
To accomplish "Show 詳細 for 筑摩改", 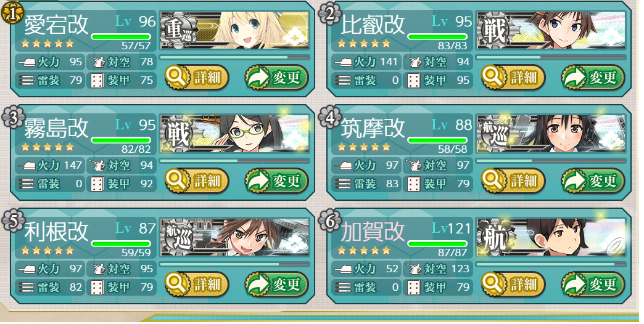I will pyautogui.click(x=513, y=180).
